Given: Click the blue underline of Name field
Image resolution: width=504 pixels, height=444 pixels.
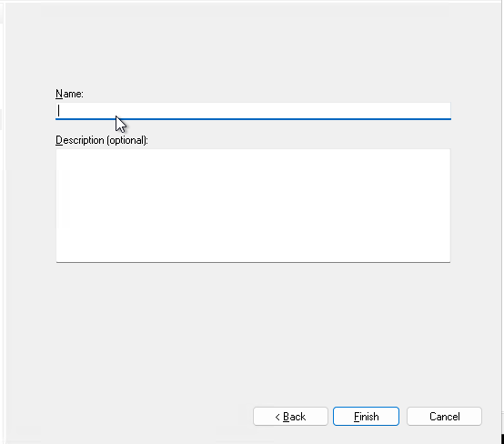Looking at the screenshot, I should [x=253, y=119].
